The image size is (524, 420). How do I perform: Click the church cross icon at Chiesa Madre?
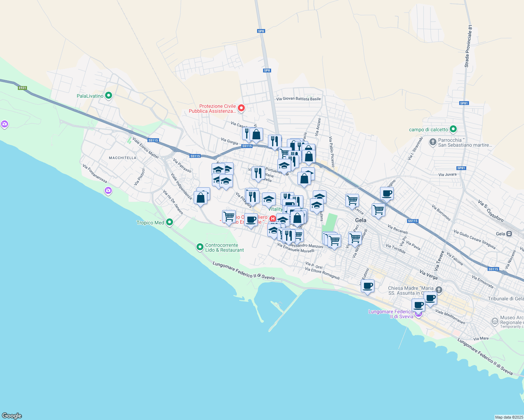click(439, 290)
